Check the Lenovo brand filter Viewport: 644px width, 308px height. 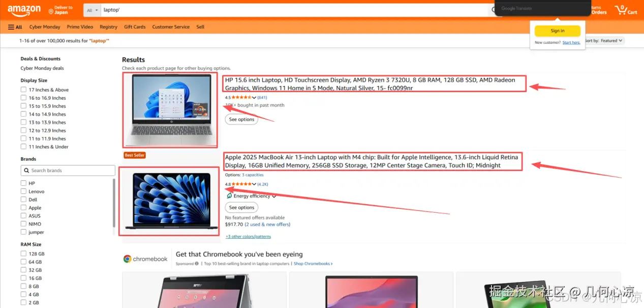(23, 191)
